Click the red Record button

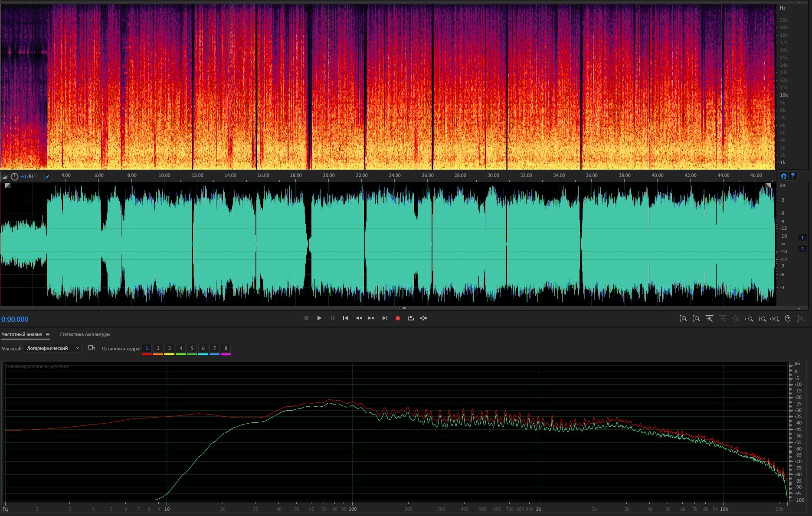tap(397, 318)
